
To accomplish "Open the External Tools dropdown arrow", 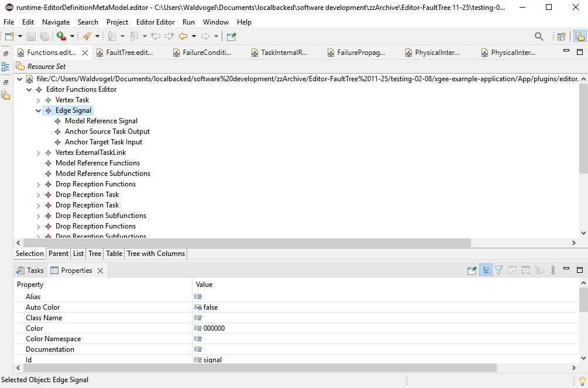I will pyautogui.click(x=97, y=36).
